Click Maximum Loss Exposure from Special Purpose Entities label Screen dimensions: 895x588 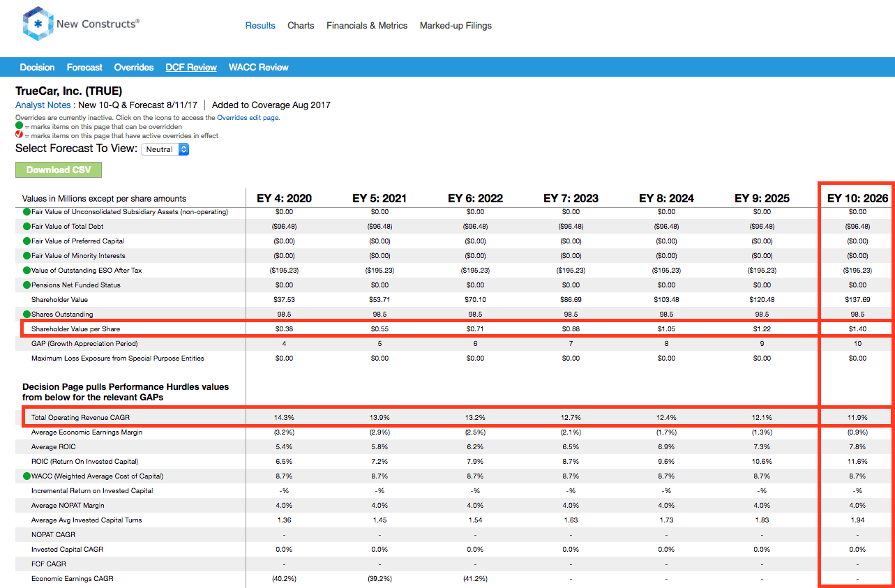click(118, 359)
